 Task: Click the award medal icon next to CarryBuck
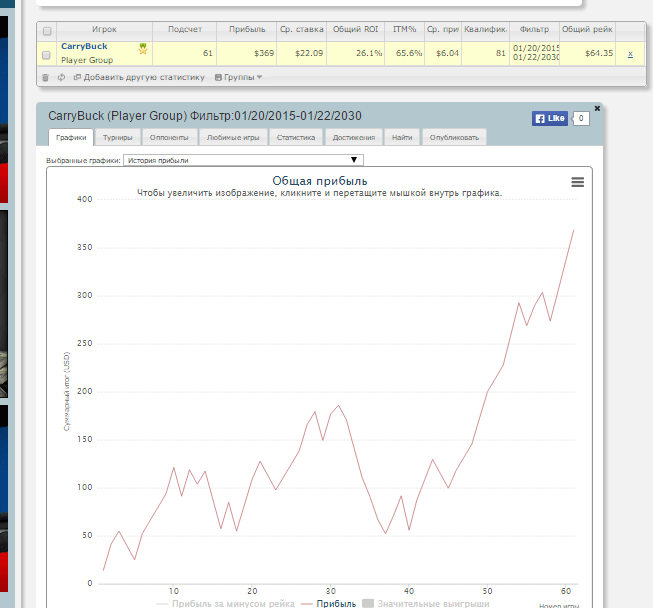(143, 49)
